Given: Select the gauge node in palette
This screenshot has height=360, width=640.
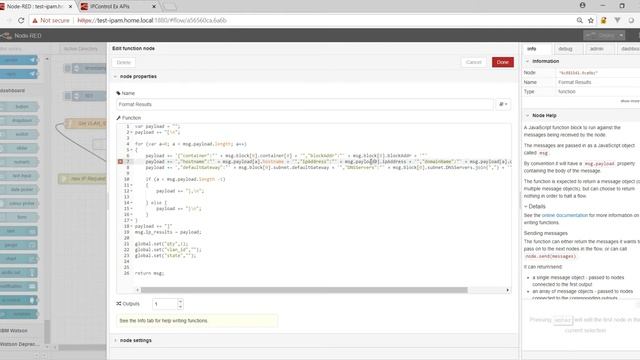Looking at the screenshot, I should [18, 245].
